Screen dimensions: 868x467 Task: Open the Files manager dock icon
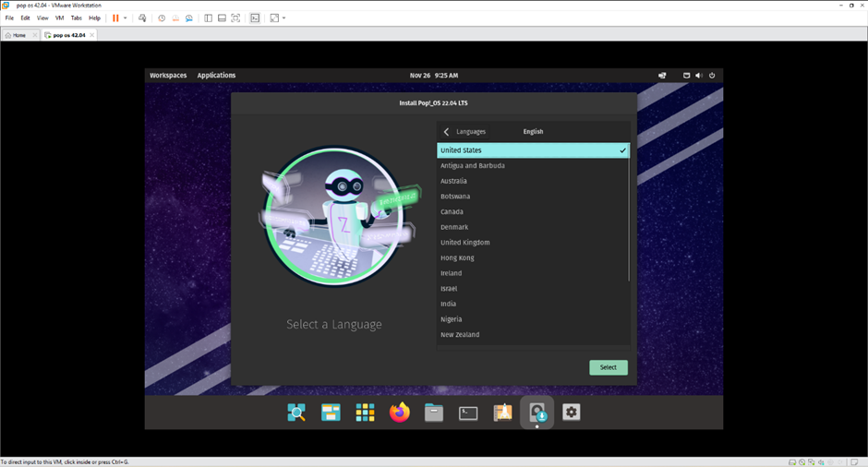(x=434, y=413)
